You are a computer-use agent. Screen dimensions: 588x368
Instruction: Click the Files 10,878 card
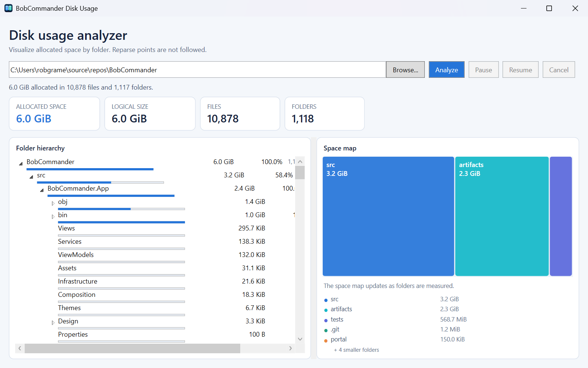[240, 114]
